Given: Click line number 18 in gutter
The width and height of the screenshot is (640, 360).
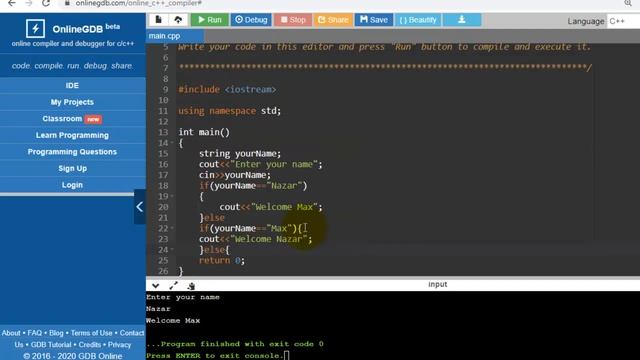Looking at the screenshot, I should [163, 186].
